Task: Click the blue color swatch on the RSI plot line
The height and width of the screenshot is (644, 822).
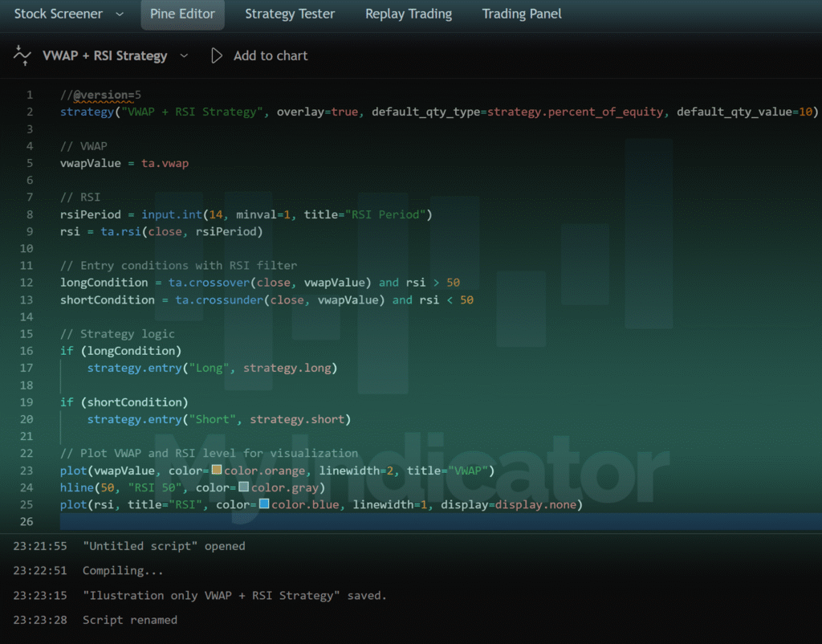Action: click(x=266, y=504)
